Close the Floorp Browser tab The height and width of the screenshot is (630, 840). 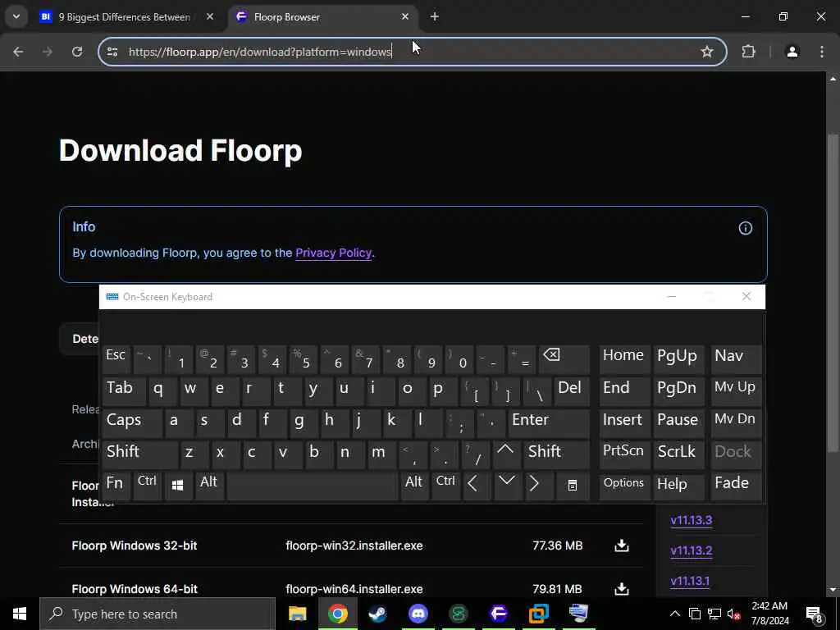click(x=405, y=16)
